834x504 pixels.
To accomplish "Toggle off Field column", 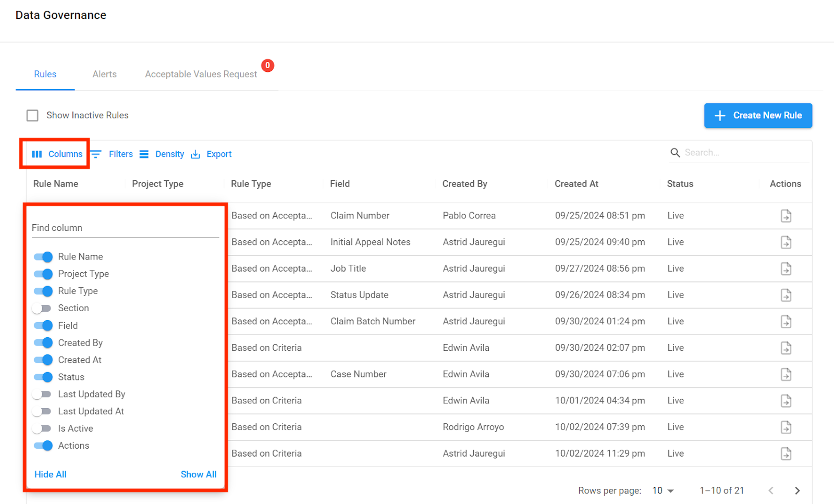I will (x=43, y=326).
